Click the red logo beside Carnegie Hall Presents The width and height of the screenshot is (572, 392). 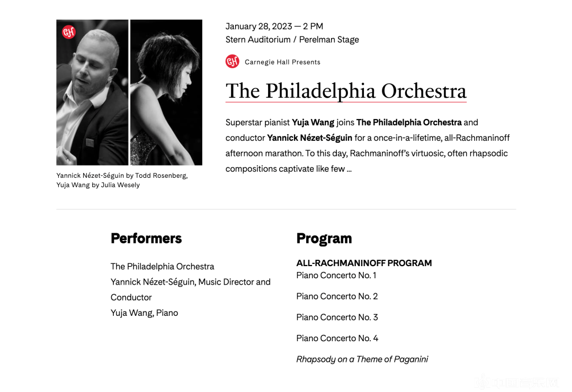click(x=232, y=62)
